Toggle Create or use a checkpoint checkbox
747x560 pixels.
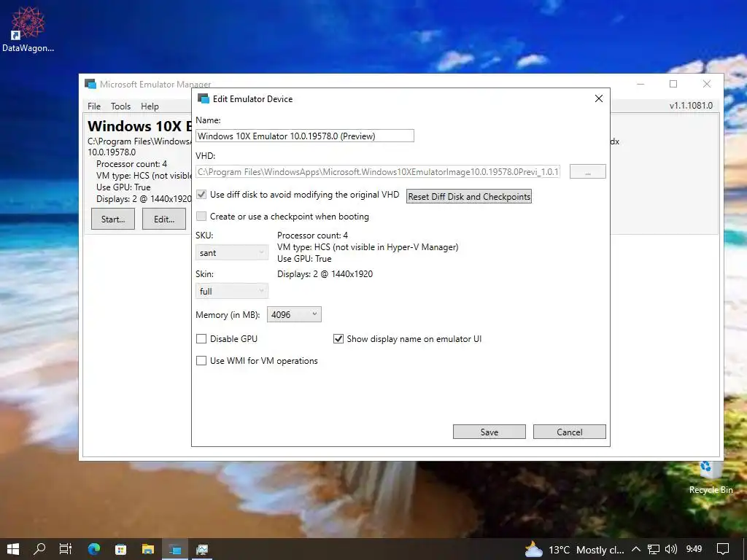click(201, 216)
